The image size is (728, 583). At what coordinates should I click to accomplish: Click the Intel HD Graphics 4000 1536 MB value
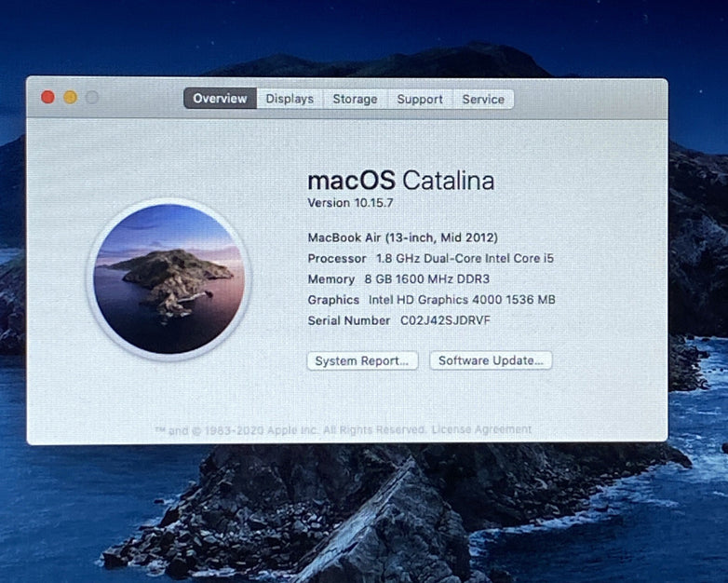point(462,300)
